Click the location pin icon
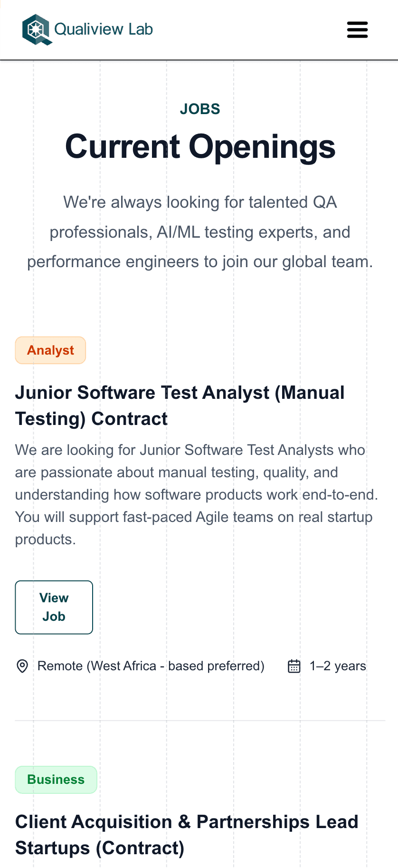398x868 pixels. pos(22,666)
